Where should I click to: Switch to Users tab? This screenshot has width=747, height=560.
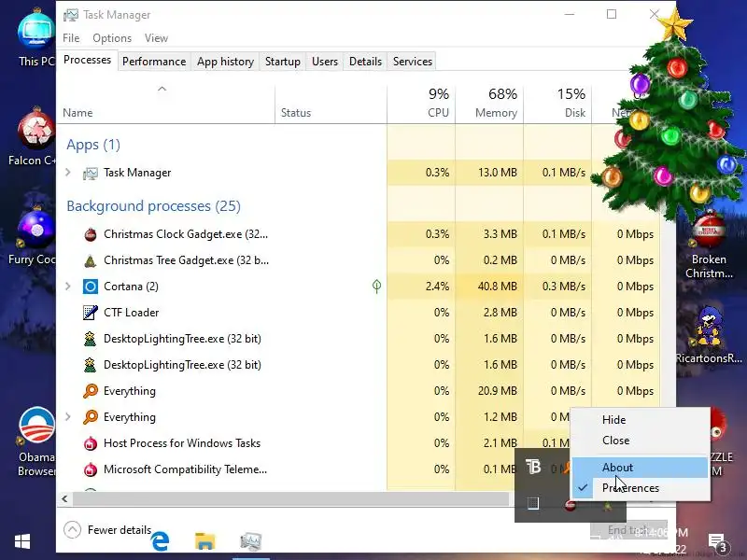tap(324, 62)
